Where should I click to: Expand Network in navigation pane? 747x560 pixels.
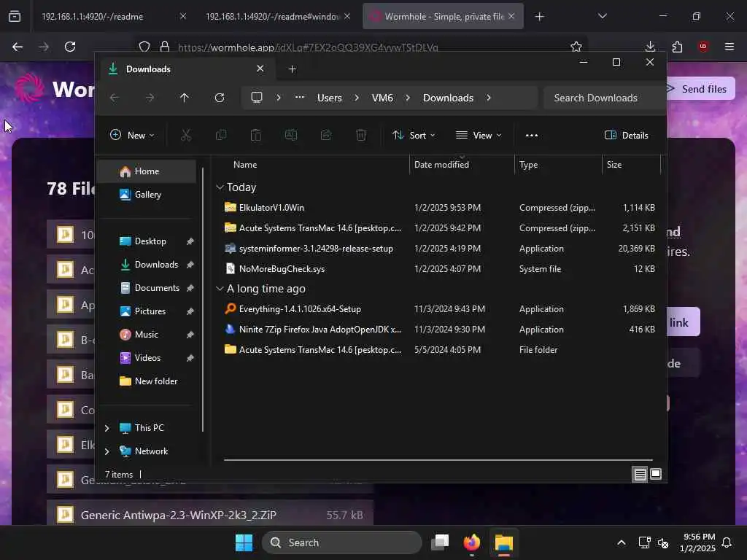point(107,451)
